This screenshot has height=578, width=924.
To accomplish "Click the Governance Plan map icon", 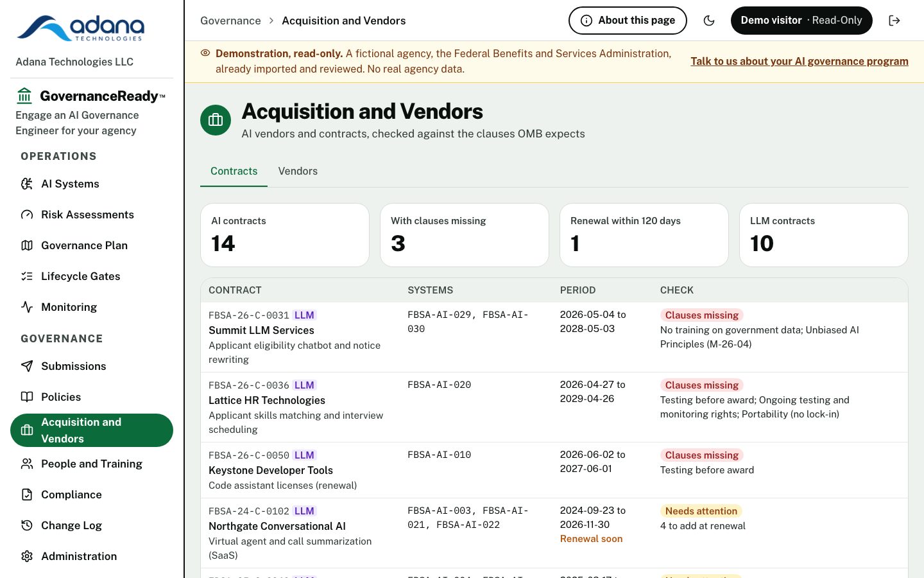I will pos(27,245).
